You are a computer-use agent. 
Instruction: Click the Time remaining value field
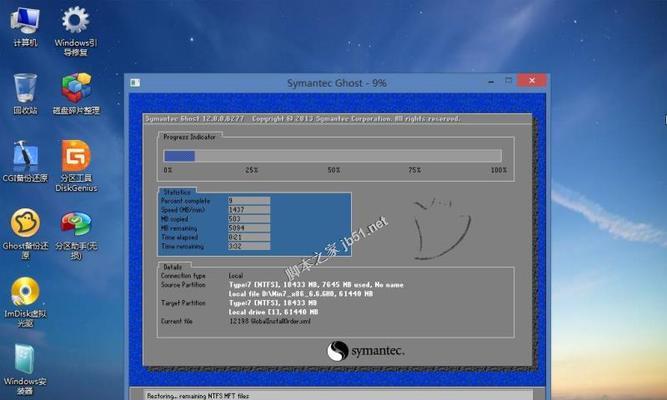pyautogui.click(x=248, y=245)
